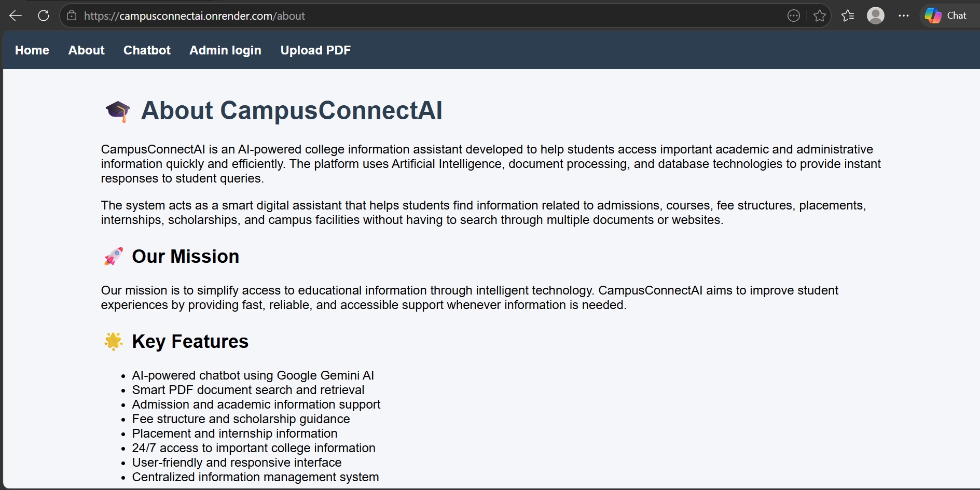Select the About navigation link
Screen dimensions: 980x490
click(87, 50)
